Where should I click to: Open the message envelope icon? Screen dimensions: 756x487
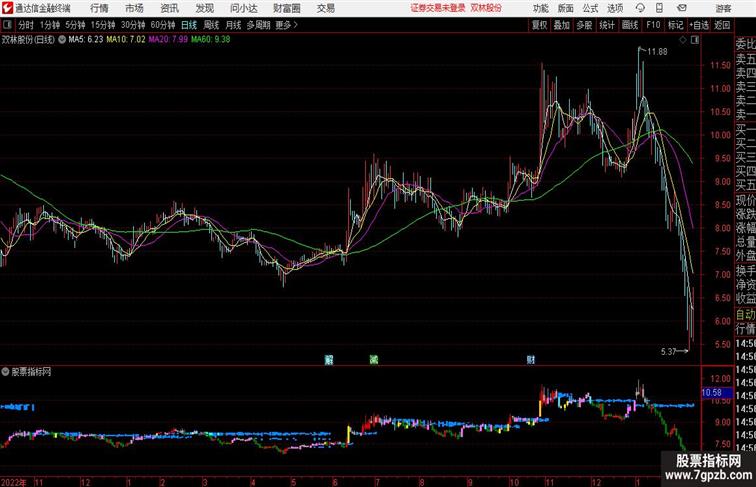pyautogui.click(x=682, y=8)
